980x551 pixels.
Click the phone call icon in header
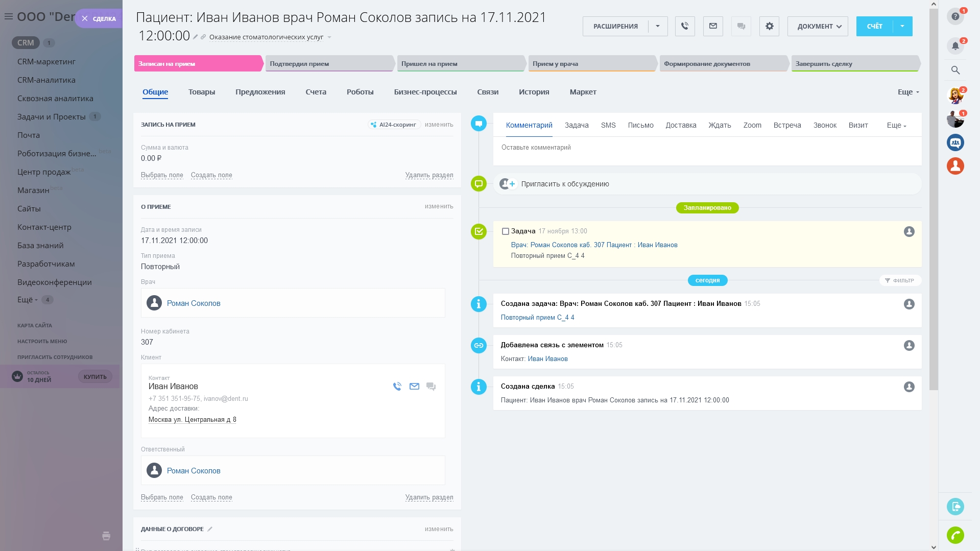685,26
